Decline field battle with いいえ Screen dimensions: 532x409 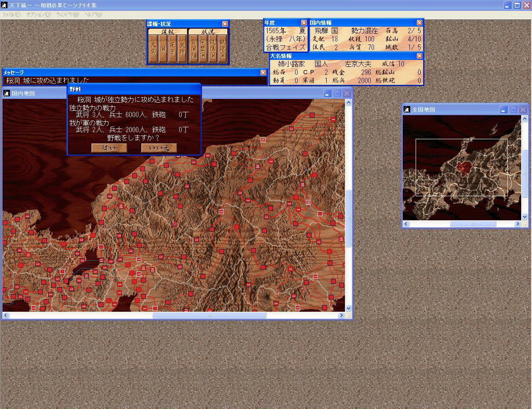click(159, 148)
